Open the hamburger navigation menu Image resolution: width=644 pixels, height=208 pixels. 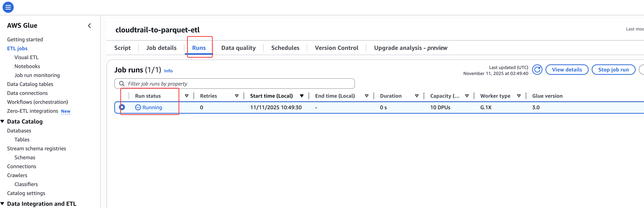click(8, 7)
